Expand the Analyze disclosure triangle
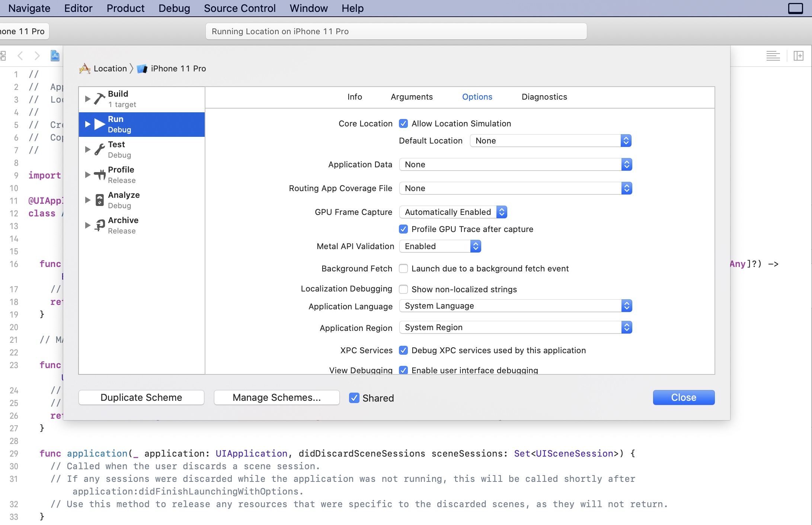Viewport: 812px width, 525px height. click(x=87, y=200)
